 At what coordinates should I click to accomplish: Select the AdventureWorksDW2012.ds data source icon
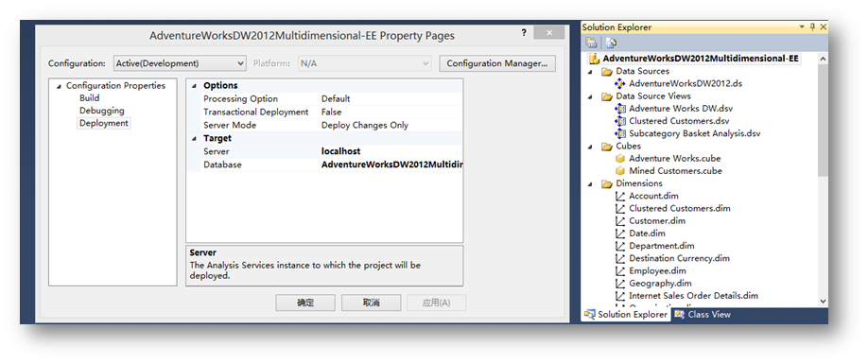click(x=620, y=83)
